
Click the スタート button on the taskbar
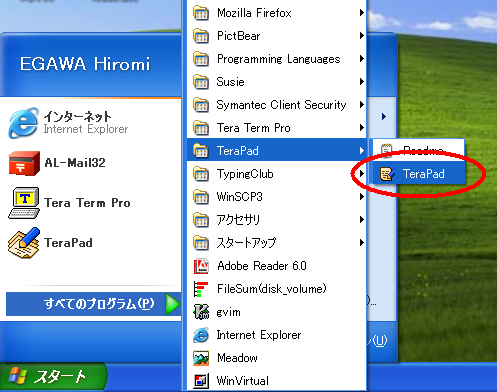[53, 377]
